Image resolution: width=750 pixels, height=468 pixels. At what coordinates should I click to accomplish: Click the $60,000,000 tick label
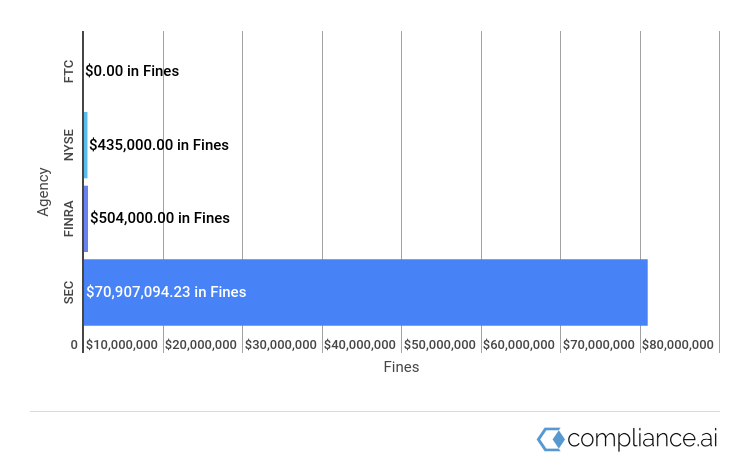point(518,345)
